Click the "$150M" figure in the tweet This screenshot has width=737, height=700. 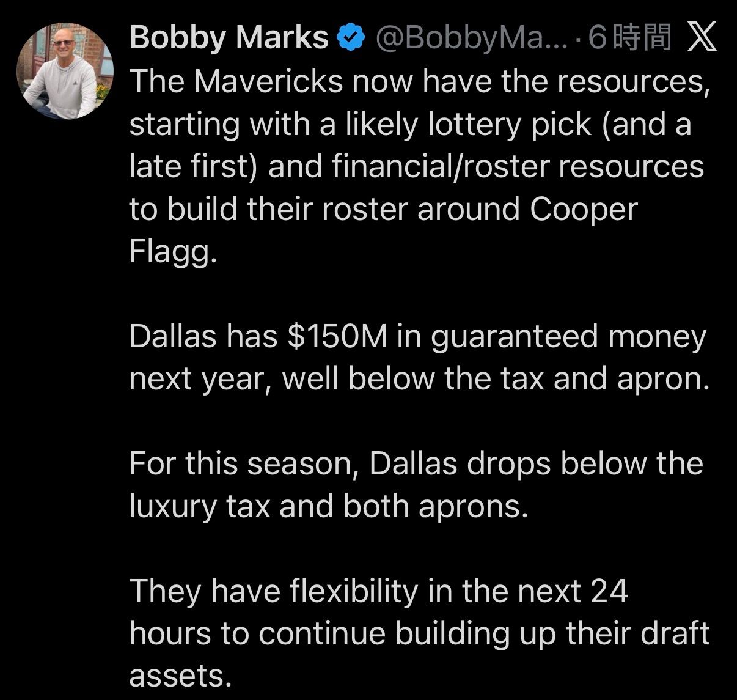[x=337, y=336]
